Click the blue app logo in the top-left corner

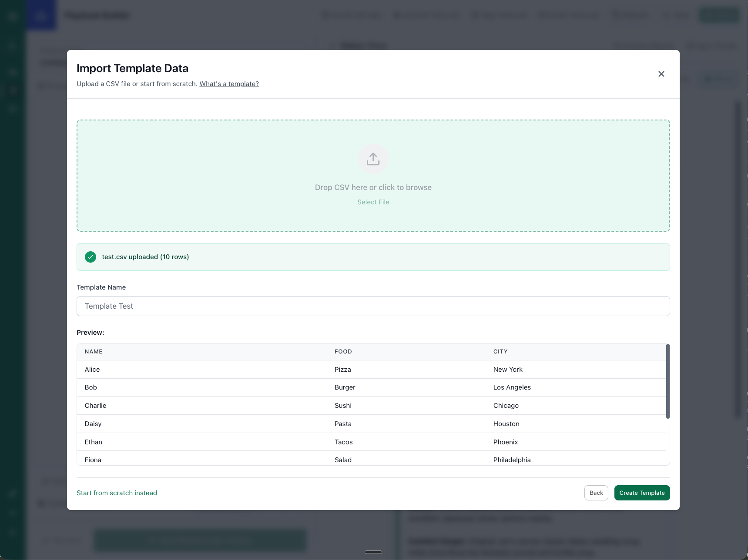coord(41,15)
